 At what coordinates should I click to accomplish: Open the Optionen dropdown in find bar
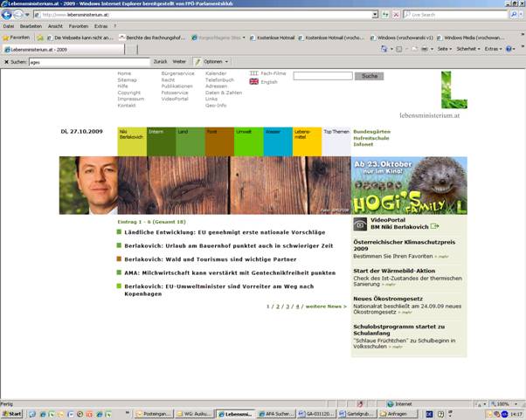(211, 62)
